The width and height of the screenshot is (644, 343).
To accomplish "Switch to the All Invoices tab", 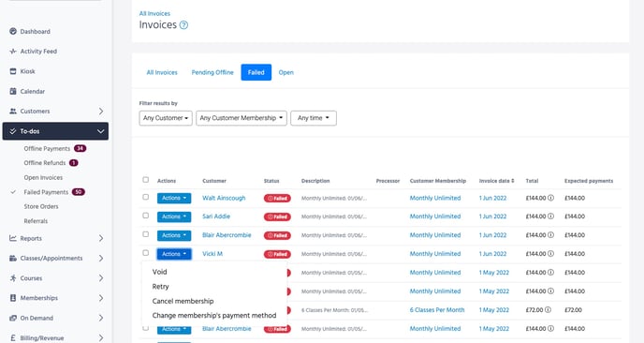I will pyautogui.click(x=162, y=72).
